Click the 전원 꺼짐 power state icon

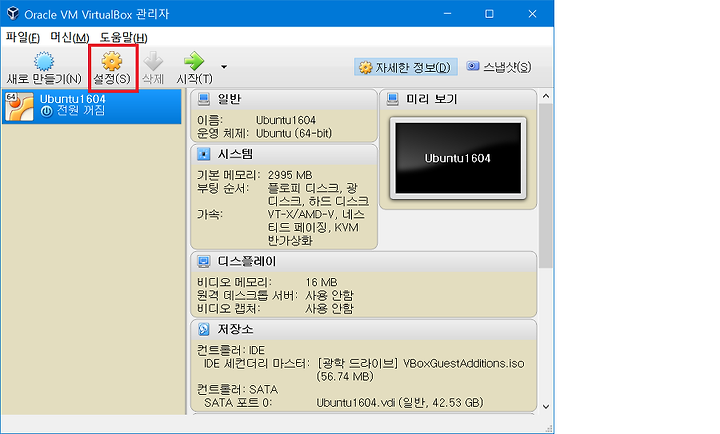pos(46,112)
